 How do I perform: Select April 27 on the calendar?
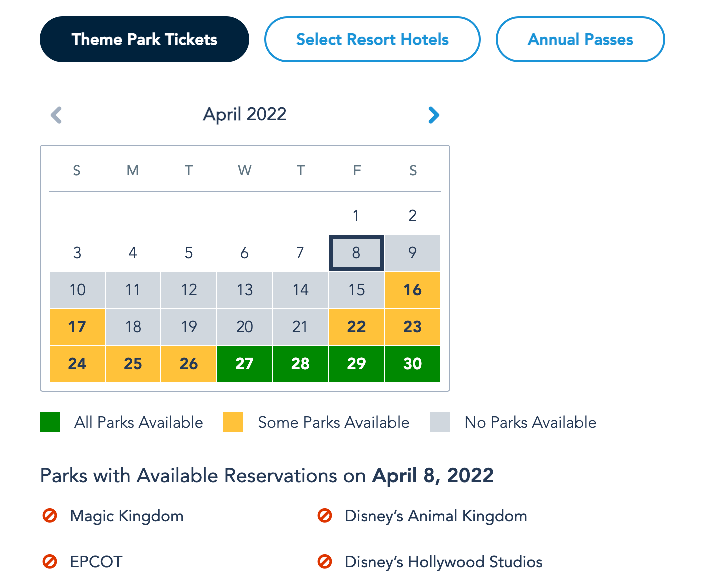pos(245,364)
